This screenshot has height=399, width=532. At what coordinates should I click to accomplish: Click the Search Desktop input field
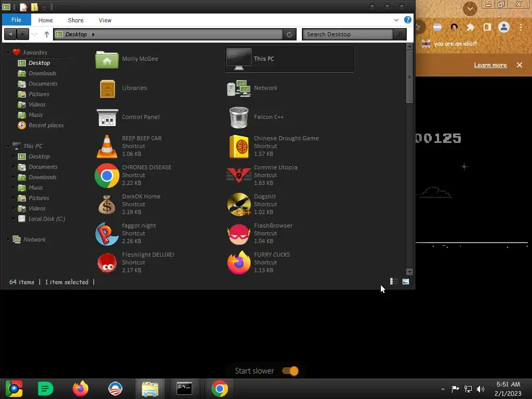pyautogui.click(x=348, y=34)
